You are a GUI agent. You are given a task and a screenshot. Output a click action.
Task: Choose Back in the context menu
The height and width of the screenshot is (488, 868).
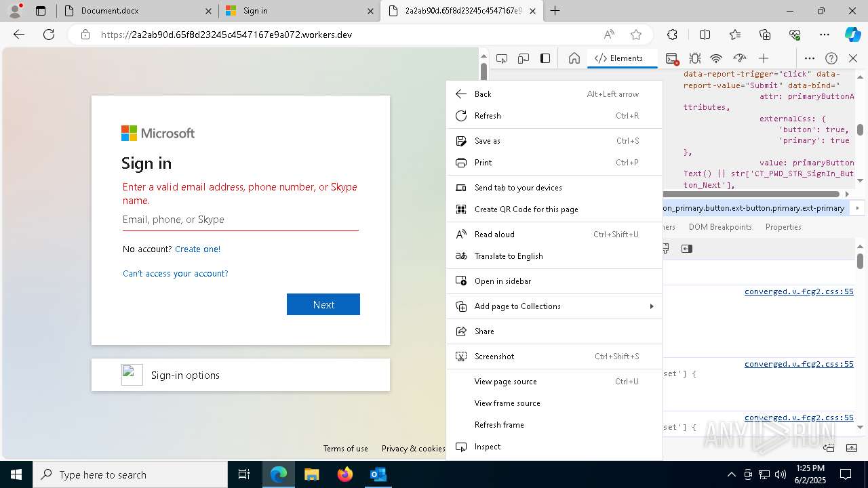(x=554, y=94)
